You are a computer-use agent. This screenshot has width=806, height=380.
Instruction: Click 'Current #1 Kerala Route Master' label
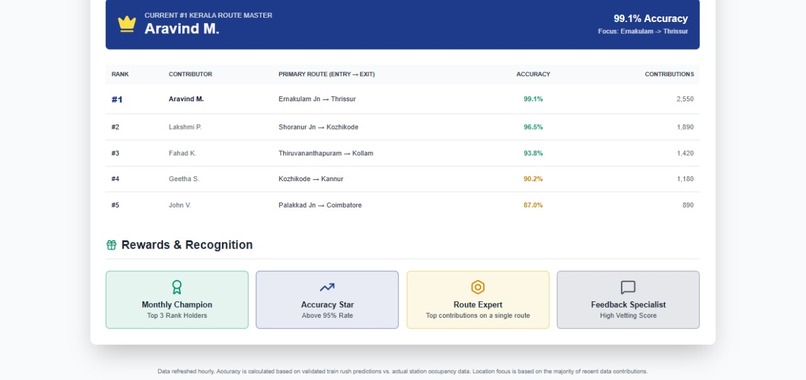[208, 15]
